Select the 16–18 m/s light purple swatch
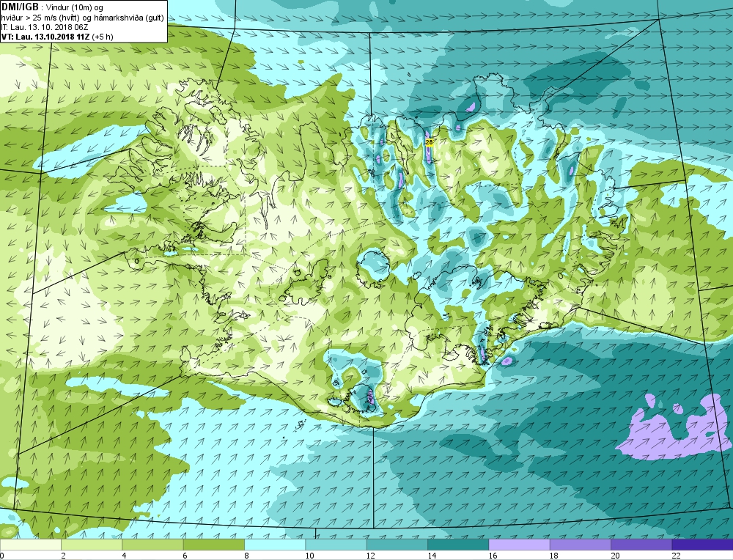This screenshot has width=733, height=560. [x=520, y=545]
